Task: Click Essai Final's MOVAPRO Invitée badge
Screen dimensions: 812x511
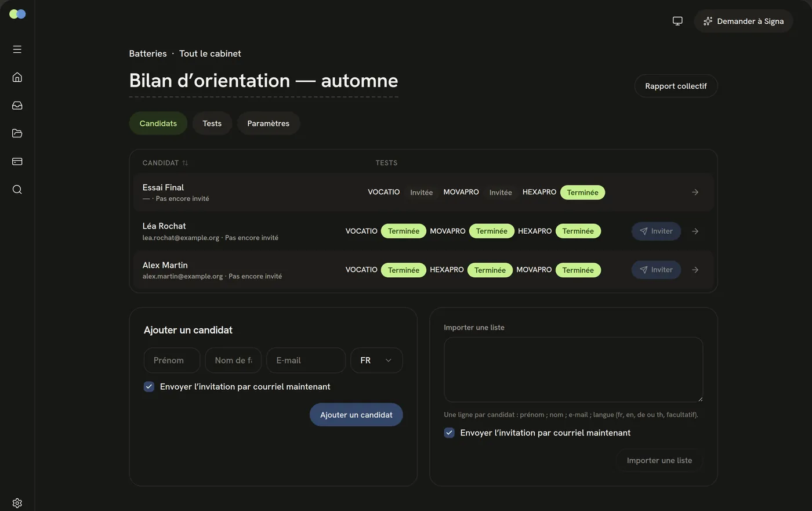Action: click(x=501, y=193)
